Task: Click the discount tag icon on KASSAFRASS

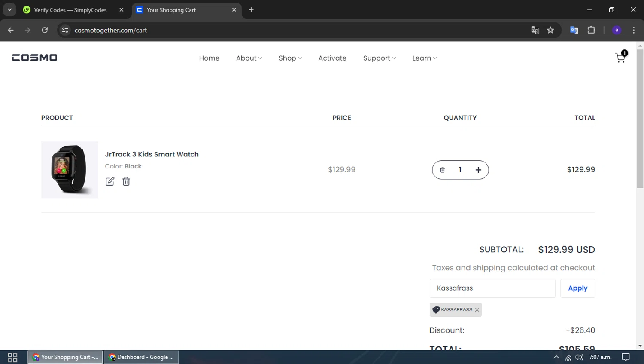Action: [436, 309]
